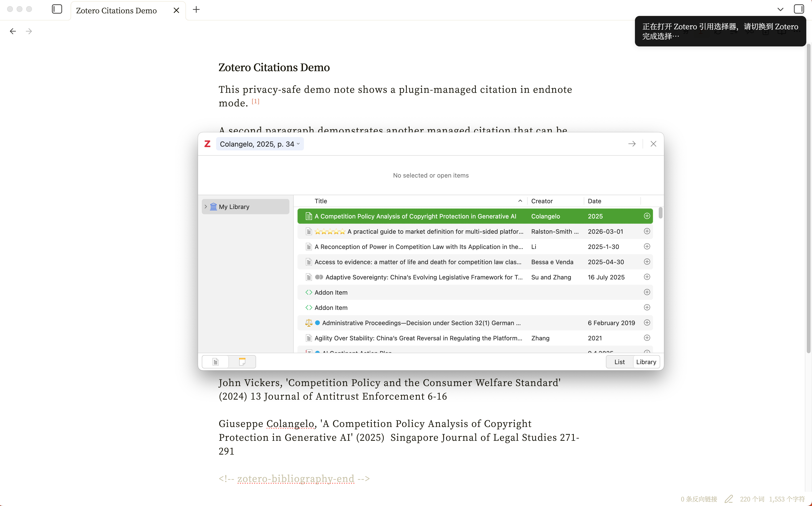The image size is (812, 506).
Task: Navigate forward with the right arrow
Action: (x=29, y=31)
